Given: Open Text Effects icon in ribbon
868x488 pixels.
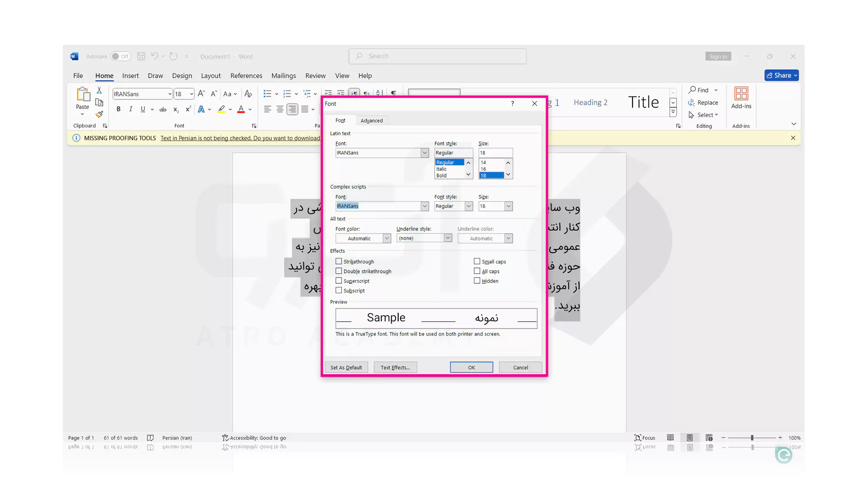Looking at the screenshot, I should [x=201, y=109].
